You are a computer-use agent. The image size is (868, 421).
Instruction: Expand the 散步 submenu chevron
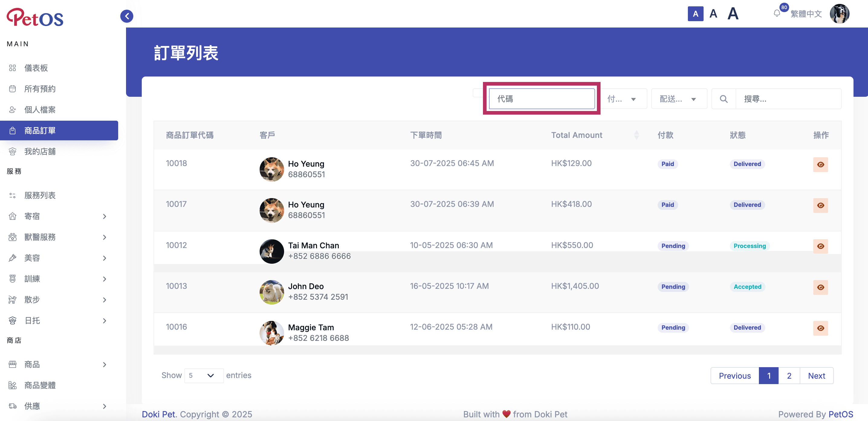105,300
